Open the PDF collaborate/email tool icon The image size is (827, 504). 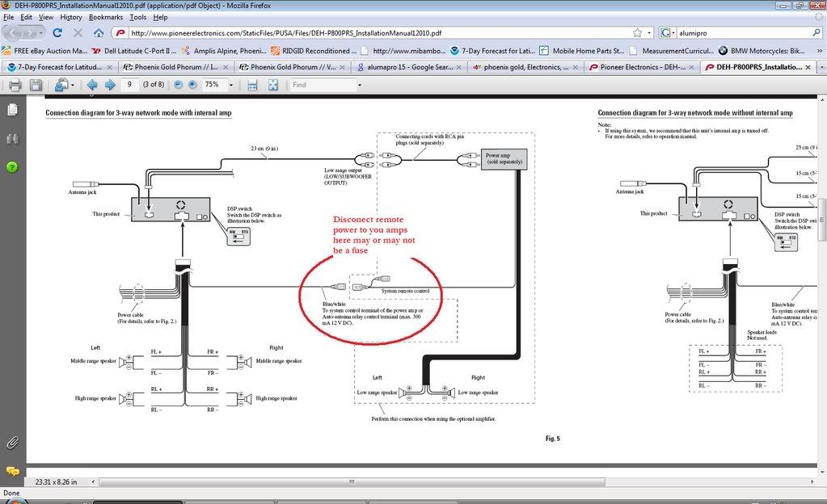click(61, 85)
